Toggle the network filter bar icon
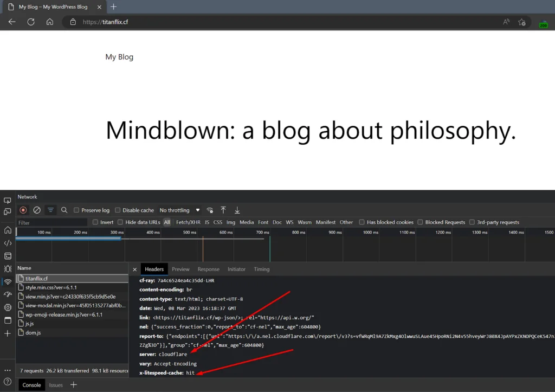Viewport: 555px width, 392px height. [51, 210]
